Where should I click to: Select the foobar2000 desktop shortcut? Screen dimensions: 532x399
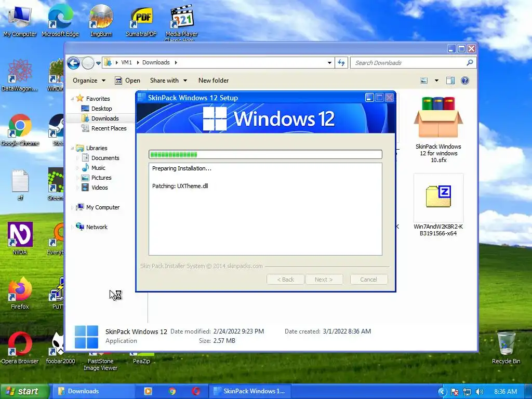point(60,348)
